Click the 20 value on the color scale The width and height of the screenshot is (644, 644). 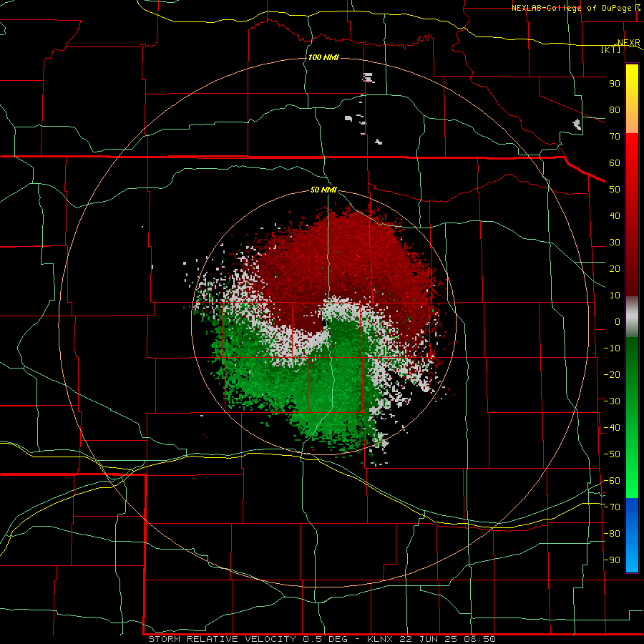[x=615, y=268]
